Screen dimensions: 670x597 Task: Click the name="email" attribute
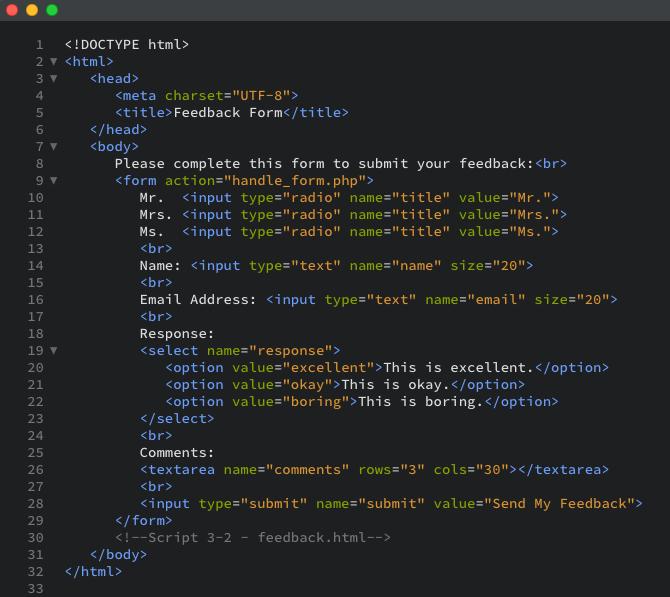(475, 300)
